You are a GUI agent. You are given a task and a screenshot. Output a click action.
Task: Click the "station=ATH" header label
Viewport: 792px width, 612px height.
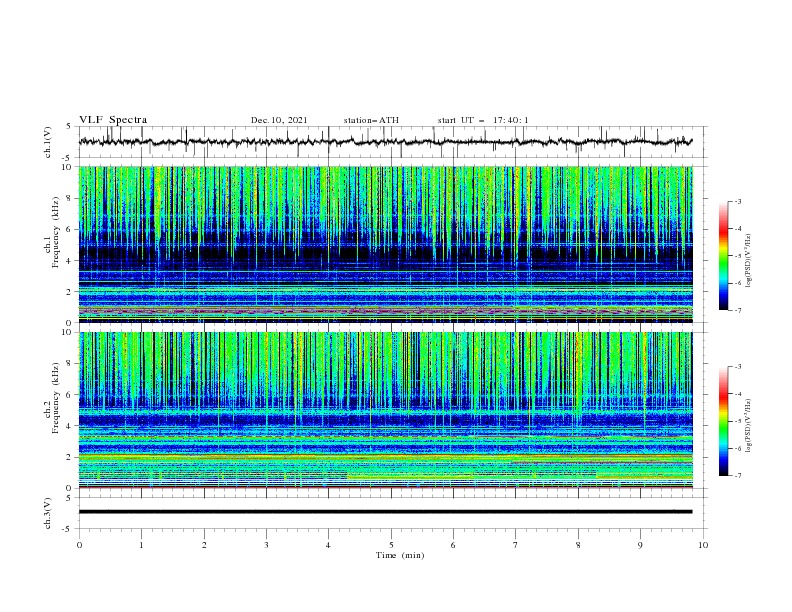pyautogui.click(x=371, y=120)
